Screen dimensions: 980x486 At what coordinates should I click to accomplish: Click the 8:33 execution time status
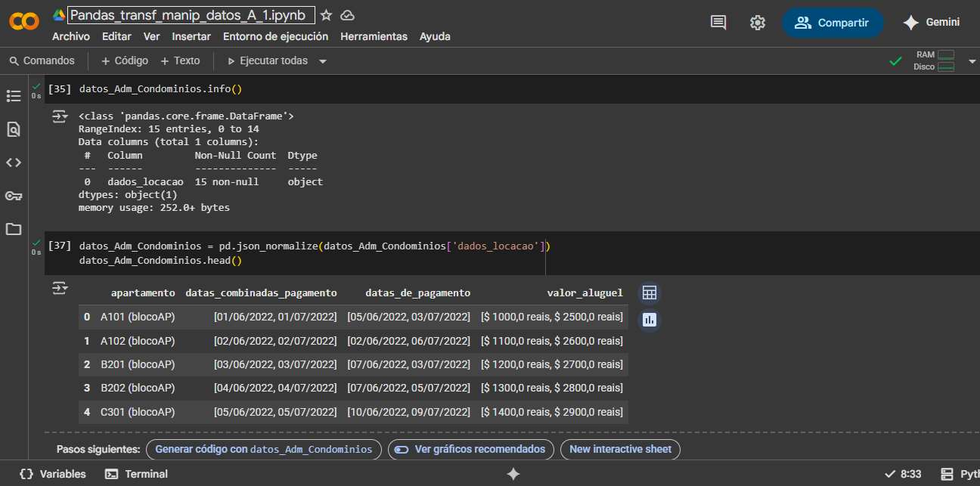(903, 474)
